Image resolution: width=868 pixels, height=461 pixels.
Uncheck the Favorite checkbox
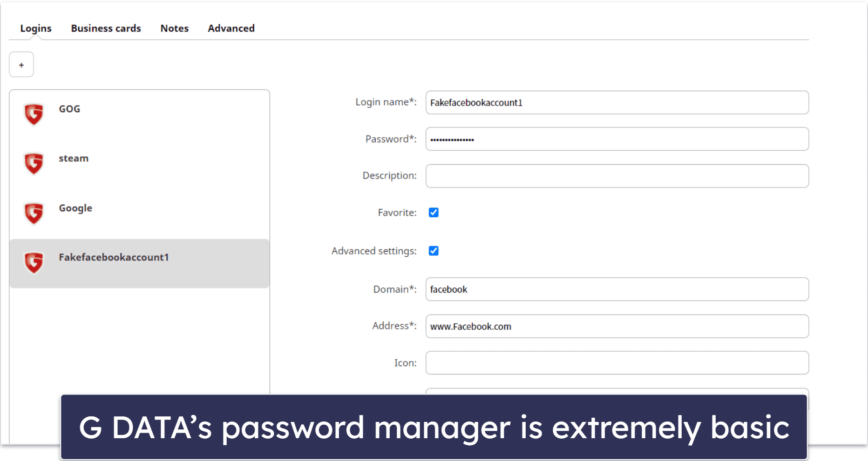(434, 213)
